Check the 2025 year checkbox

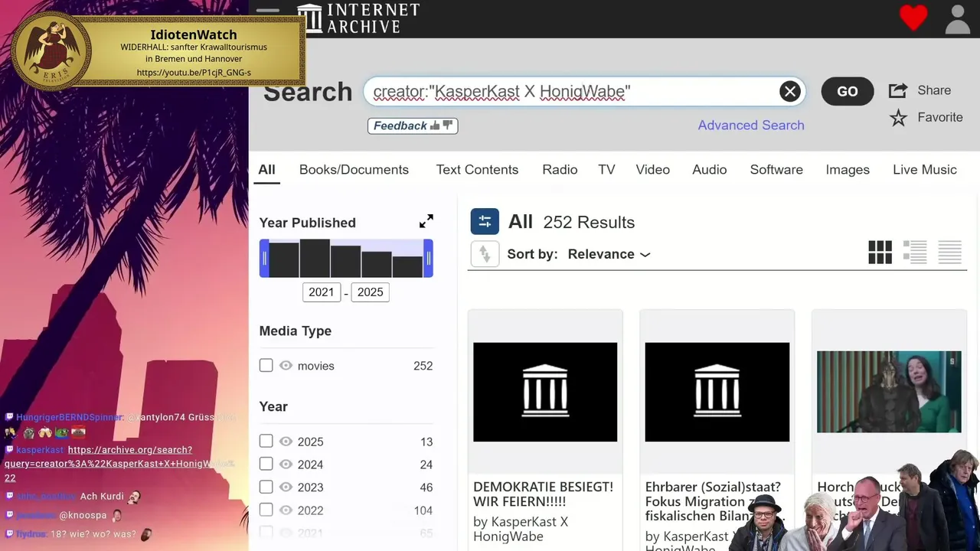[x=266, y=441]
